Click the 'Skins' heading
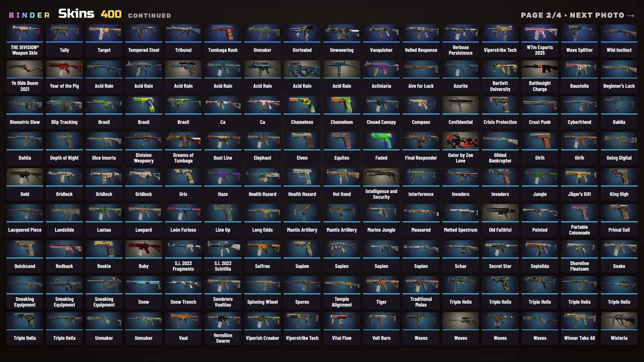This screenshot has width=644, height=362. [x=76, y=14]
